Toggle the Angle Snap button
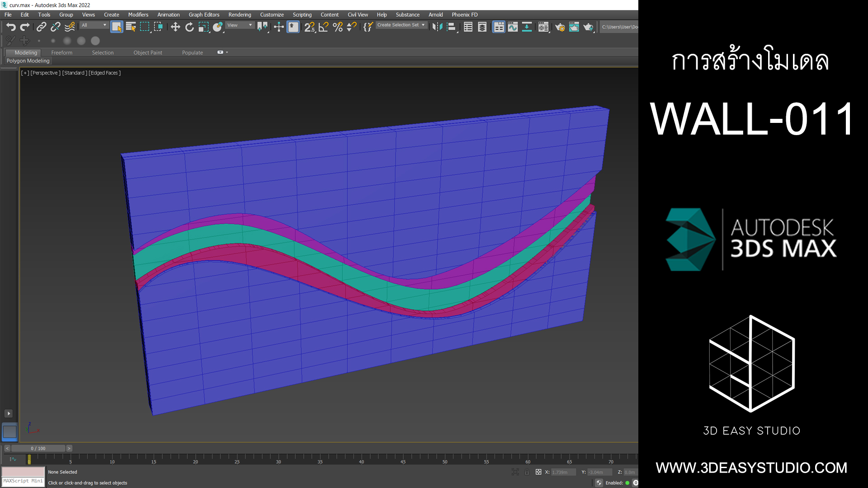This screenshot has height=488, width=868. (x=324, y=27)
